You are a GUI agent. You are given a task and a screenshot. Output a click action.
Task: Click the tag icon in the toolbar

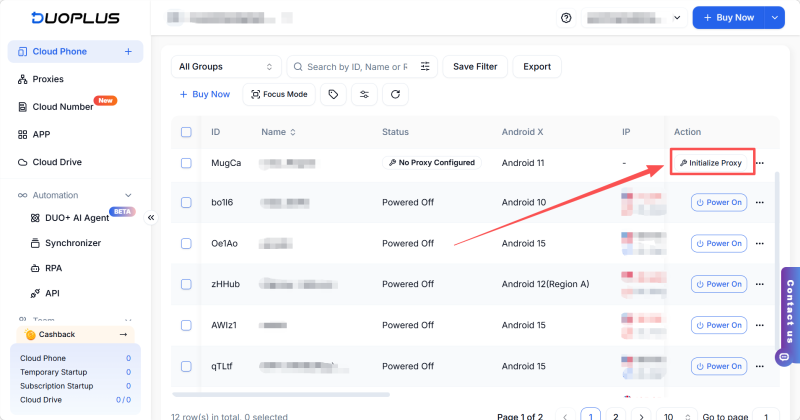click(332, 94)
